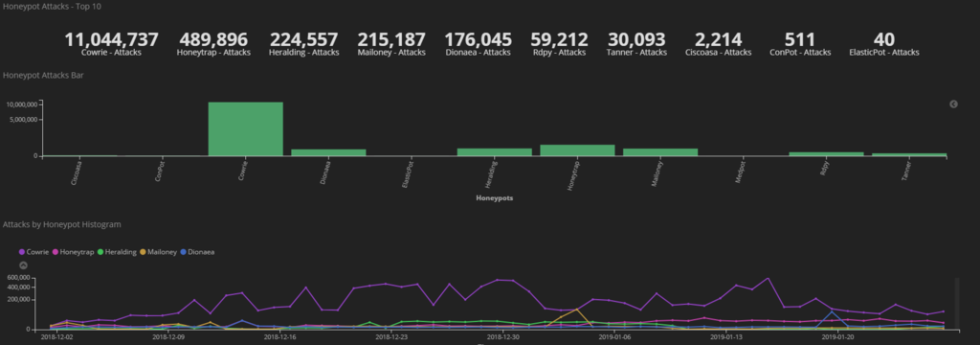Click the 59,212 Rdpy attacks metric

tap(559, 44)
